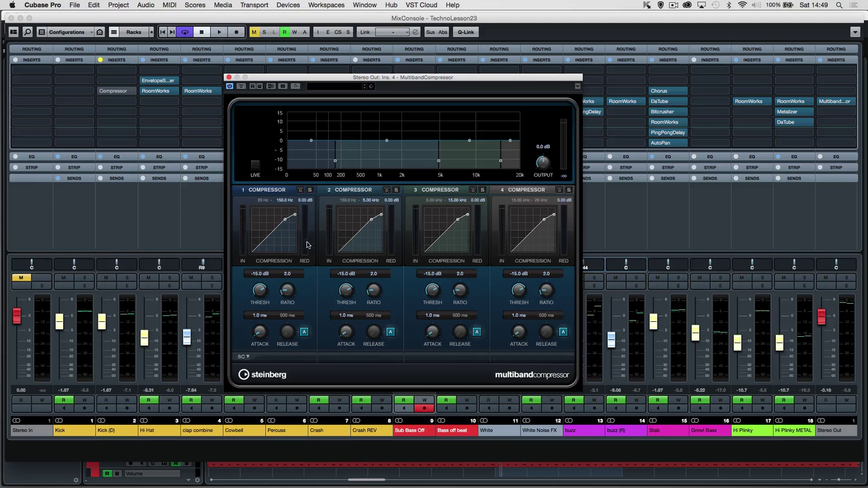Screen dimensions: 868x488
Task: Start playback with the play button
Action: 219,32
